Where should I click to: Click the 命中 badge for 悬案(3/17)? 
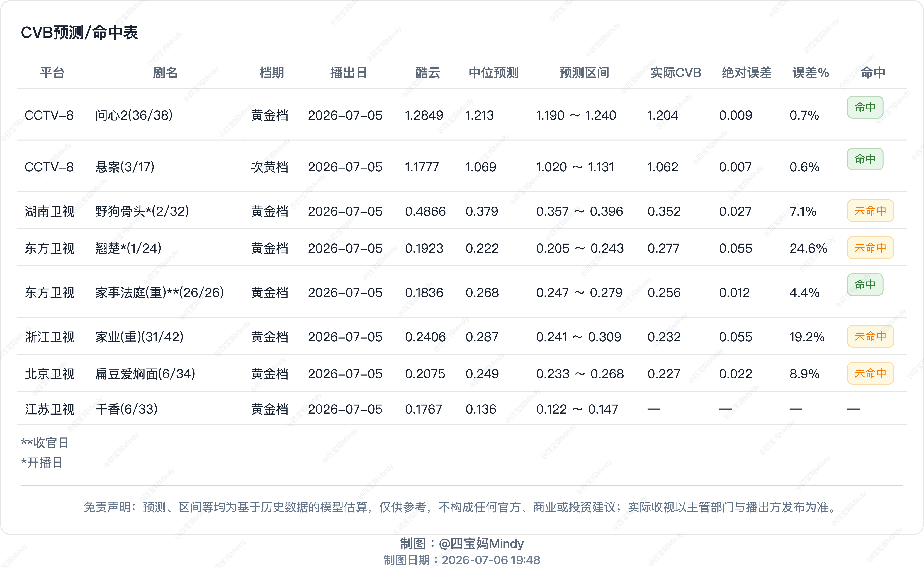[865, 159]
